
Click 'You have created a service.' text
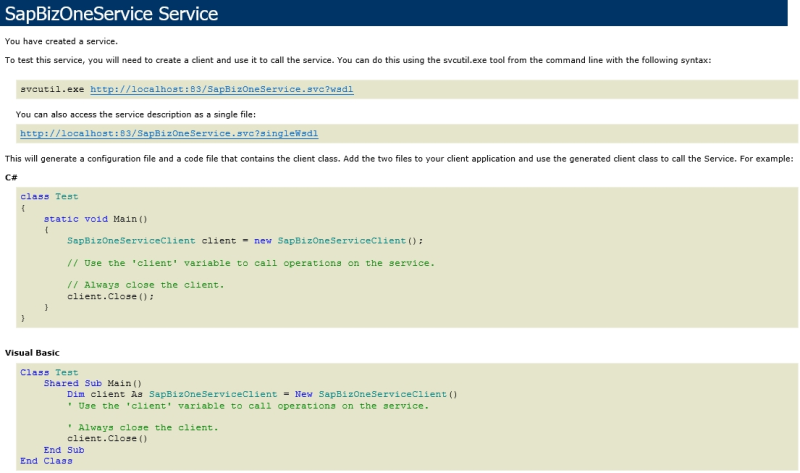[x=61, y=41]
